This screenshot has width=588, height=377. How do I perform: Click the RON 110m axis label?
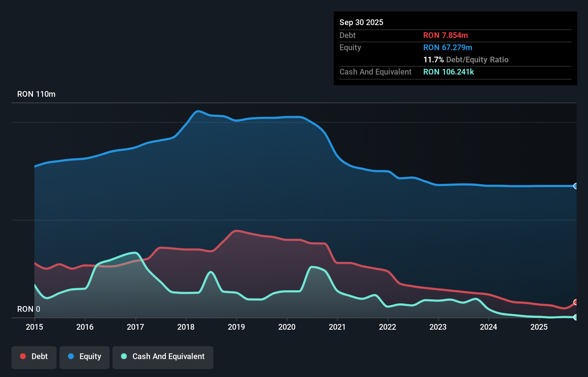coord(36,94)
